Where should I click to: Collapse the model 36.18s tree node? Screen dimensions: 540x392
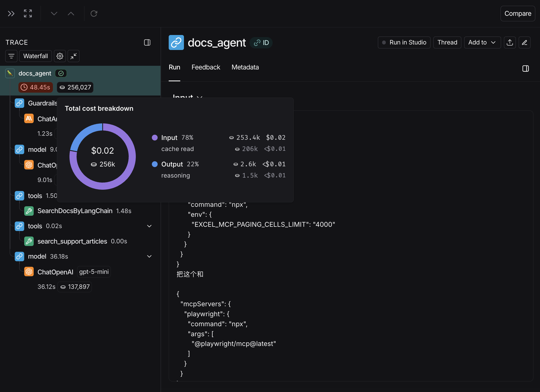[149, 256]
